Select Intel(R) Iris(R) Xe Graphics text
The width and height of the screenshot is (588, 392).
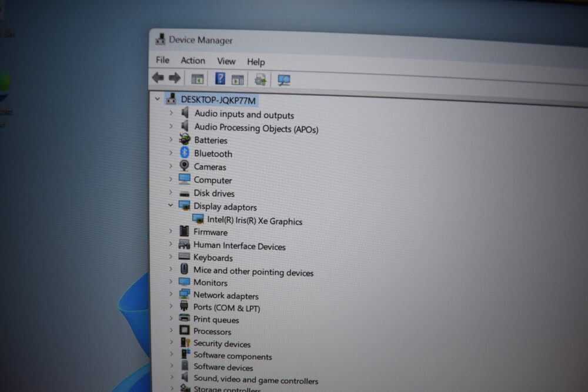[x=255, y=221]
